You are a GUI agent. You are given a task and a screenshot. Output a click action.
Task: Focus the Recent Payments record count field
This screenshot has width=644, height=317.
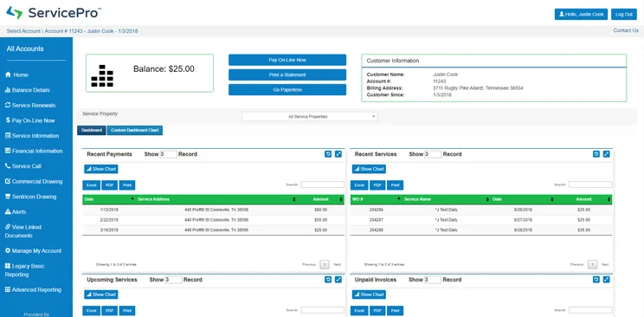169,154
